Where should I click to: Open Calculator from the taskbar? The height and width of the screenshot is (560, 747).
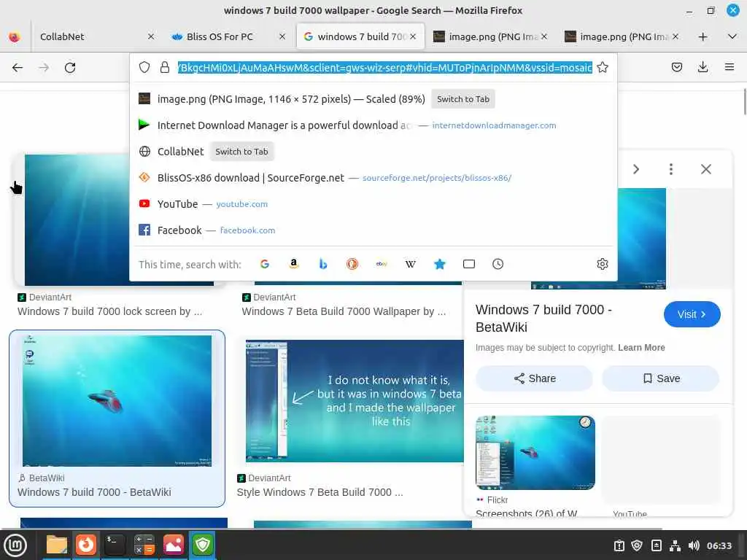coord(144,545)
